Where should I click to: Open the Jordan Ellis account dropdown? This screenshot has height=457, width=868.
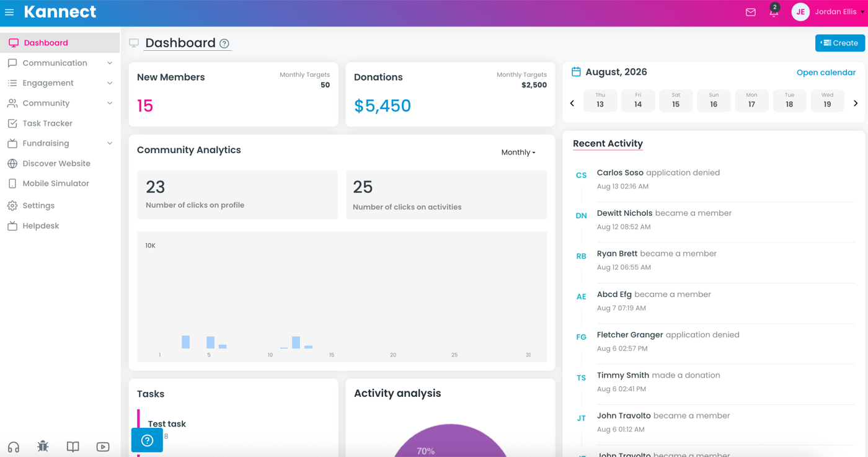pyautogui.click(x=839, y=12)
